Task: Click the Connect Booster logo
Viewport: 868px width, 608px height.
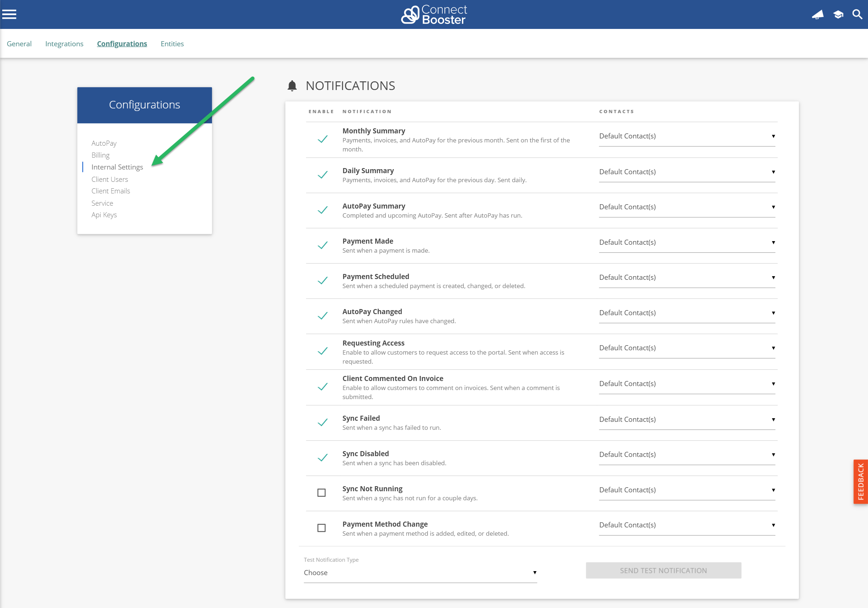Action: (434, 15)
